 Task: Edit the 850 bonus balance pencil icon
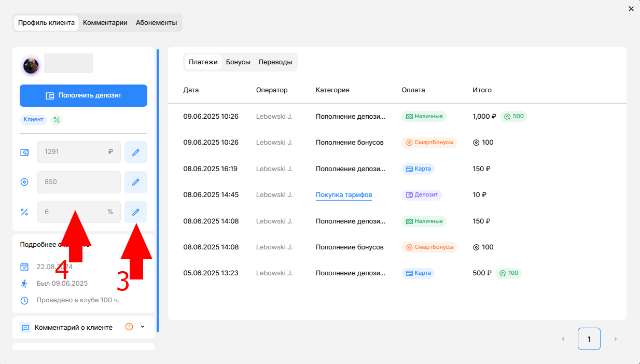pyautogui.click(x=136, y=182)
